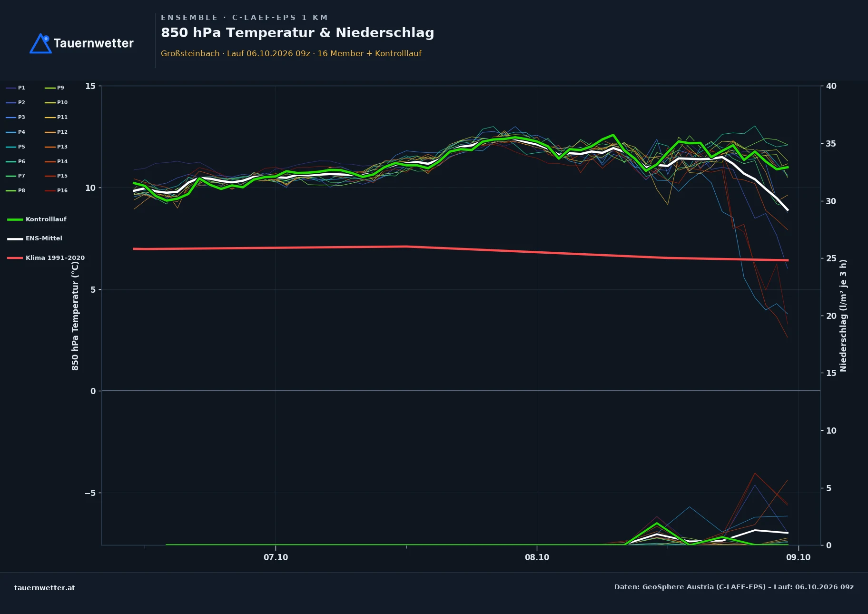Select the P4 legend entry
The image size is (868, 614).
point(16,132)
